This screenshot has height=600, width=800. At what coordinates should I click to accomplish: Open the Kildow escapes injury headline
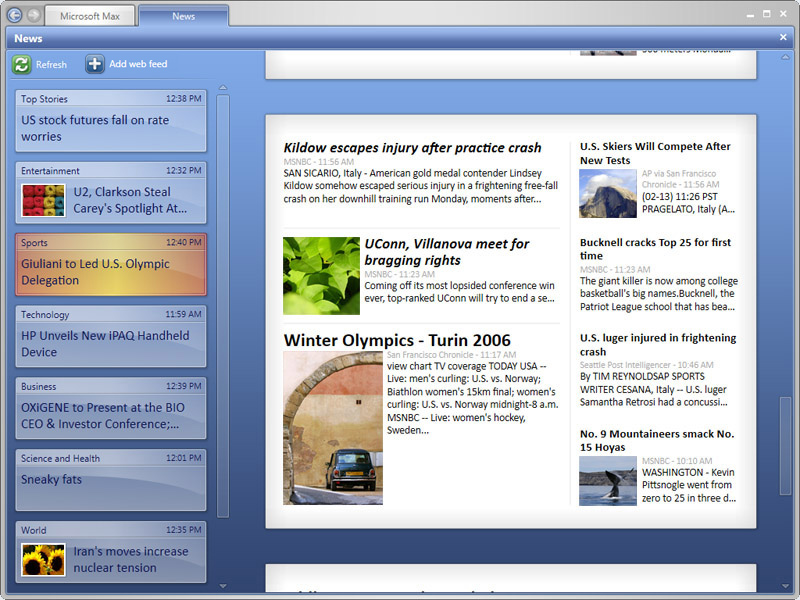point(412,148)
